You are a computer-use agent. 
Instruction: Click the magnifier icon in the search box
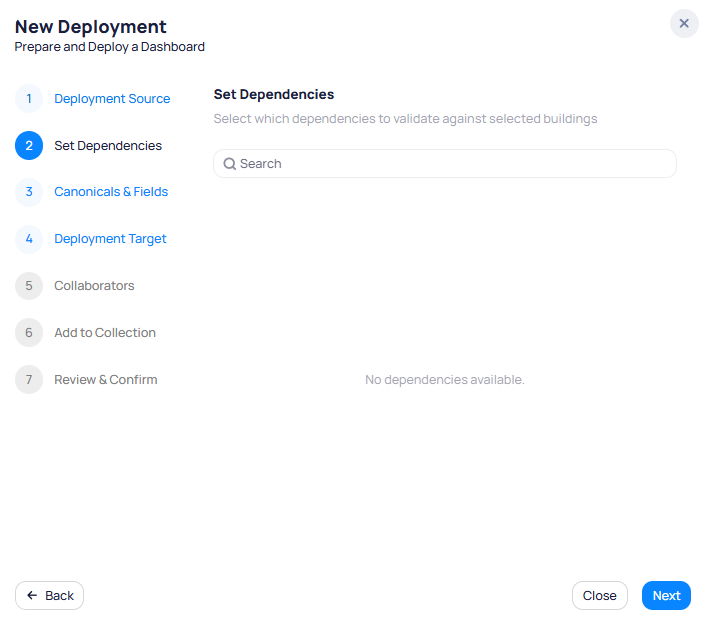(x=229, y=164)
